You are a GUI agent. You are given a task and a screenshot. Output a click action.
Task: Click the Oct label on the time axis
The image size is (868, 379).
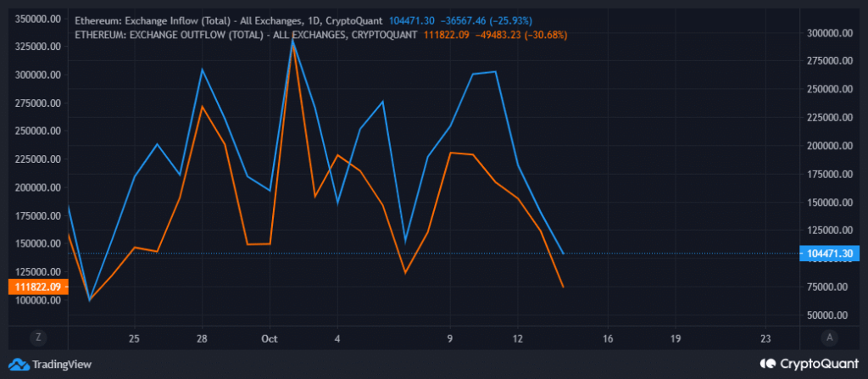click(x=270, y=338)
